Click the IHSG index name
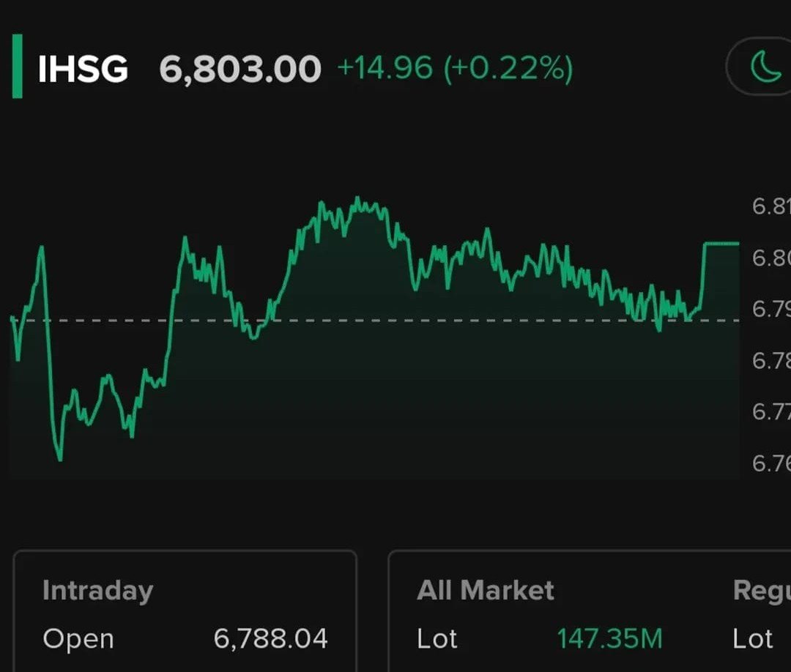 pyautogui.click(x=83, y=70)
